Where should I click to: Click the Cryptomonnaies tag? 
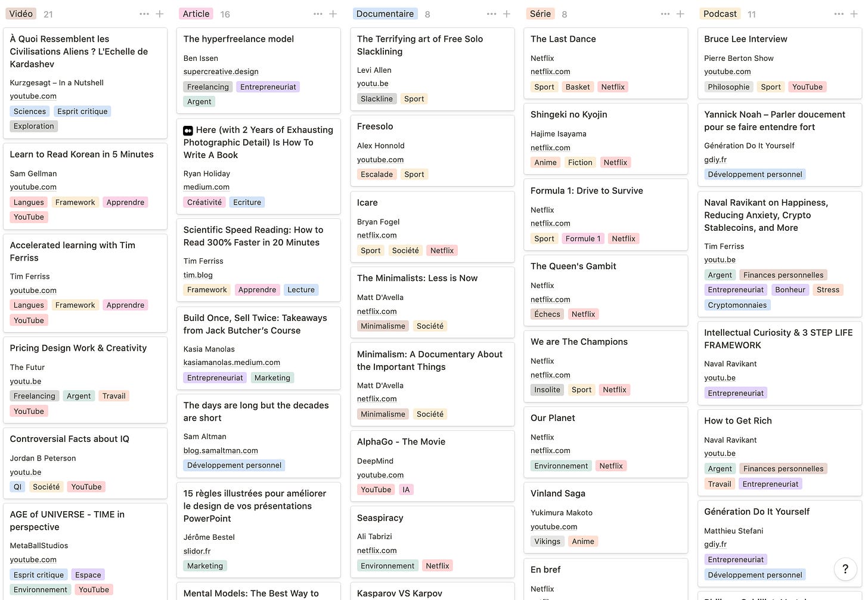[737, 305]
